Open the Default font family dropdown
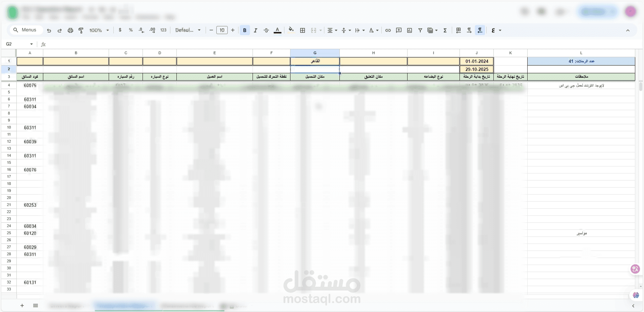This screenshot has width=644, height=312. coord(188,30)
